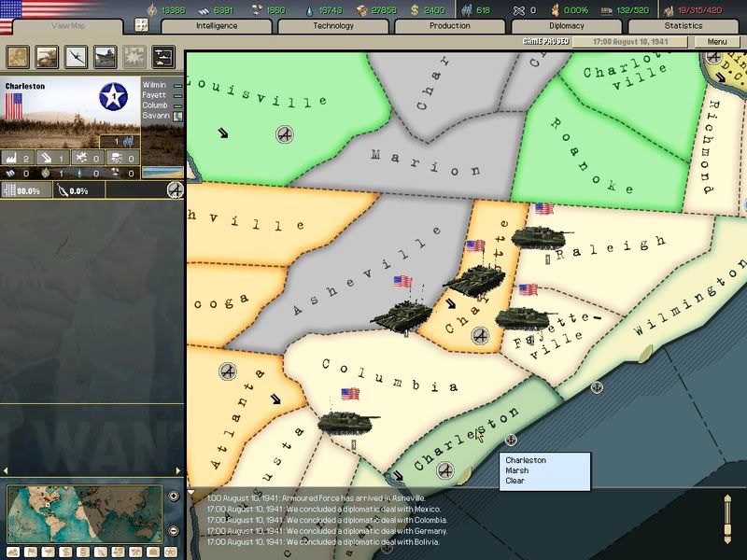Go to the Statistics tab

click(684, 26)
